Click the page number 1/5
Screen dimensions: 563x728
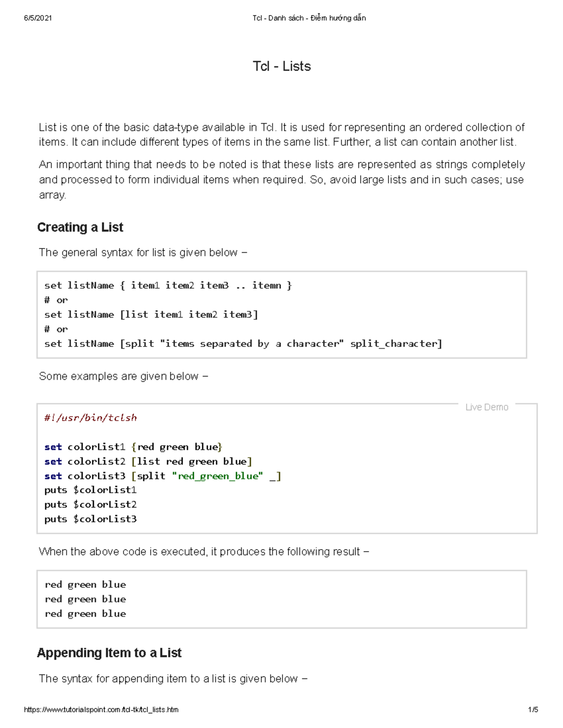(x=533, y=709)
